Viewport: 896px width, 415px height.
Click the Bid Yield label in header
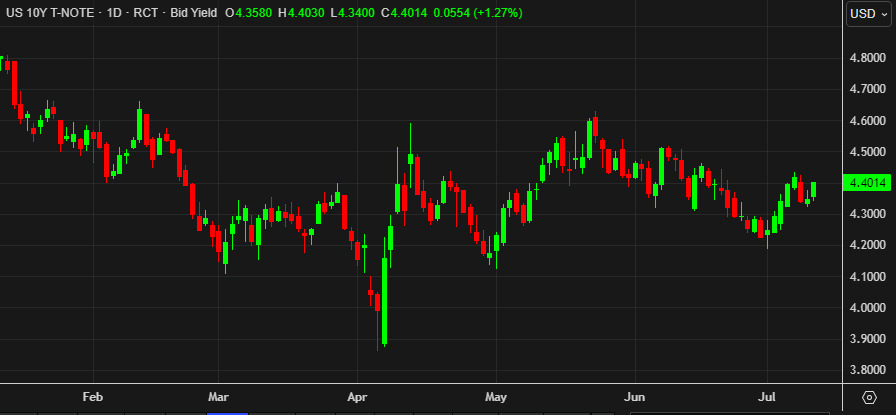coord(194,13)
